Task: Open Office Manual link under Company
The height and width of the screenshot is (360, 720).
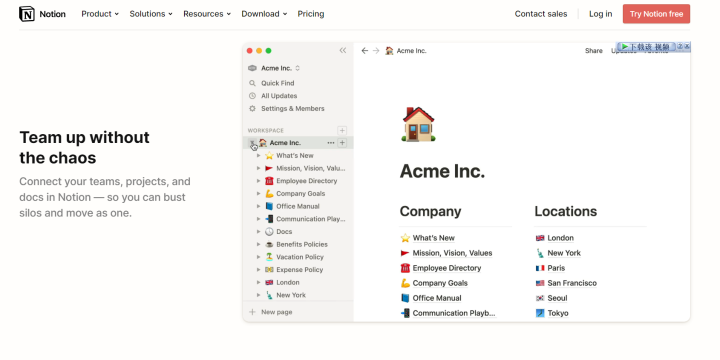Action: click(437, 298)
